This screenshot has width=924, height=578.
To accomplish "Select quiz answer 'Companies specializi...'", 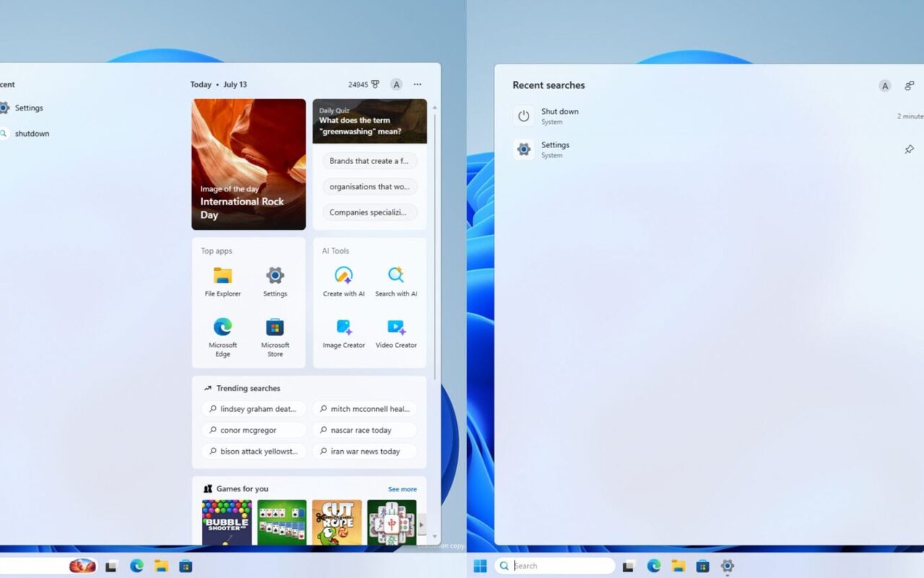I will tap(370, 212).
